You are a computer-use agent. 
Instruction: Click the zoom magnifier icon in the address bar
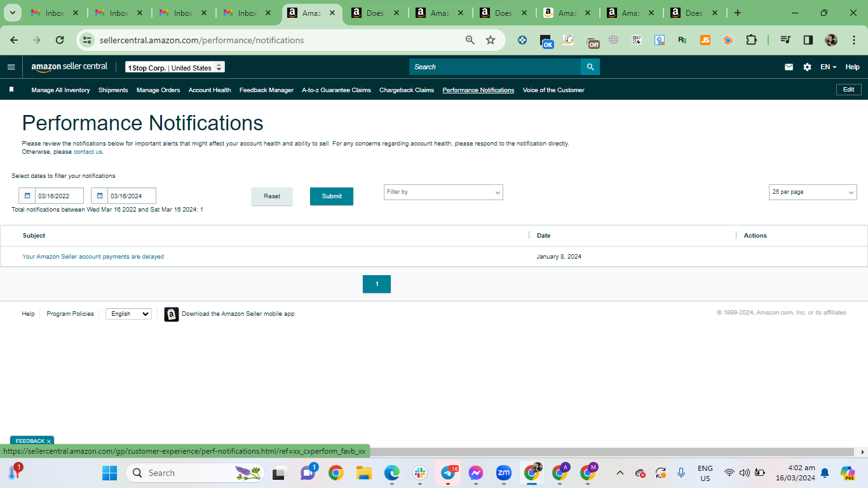[x=470, y=40]
